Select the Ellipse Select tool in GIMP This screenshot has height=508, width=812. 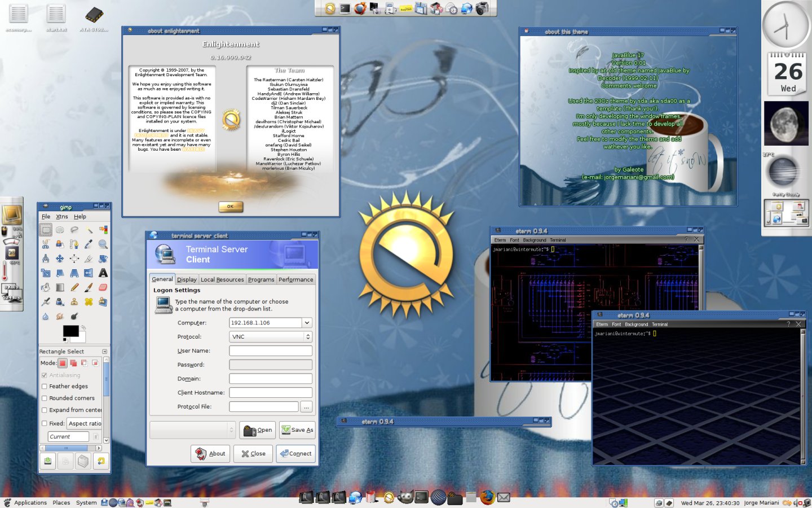pyautogui.click(x=60, y=230)
